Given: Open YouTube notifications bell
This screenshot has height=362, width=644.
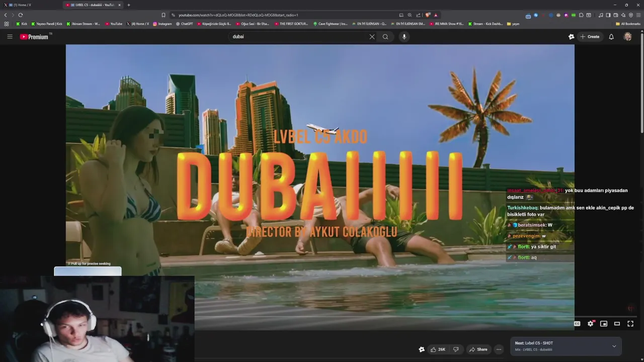Looking at the screenshot, I should [x=611, y=37].
